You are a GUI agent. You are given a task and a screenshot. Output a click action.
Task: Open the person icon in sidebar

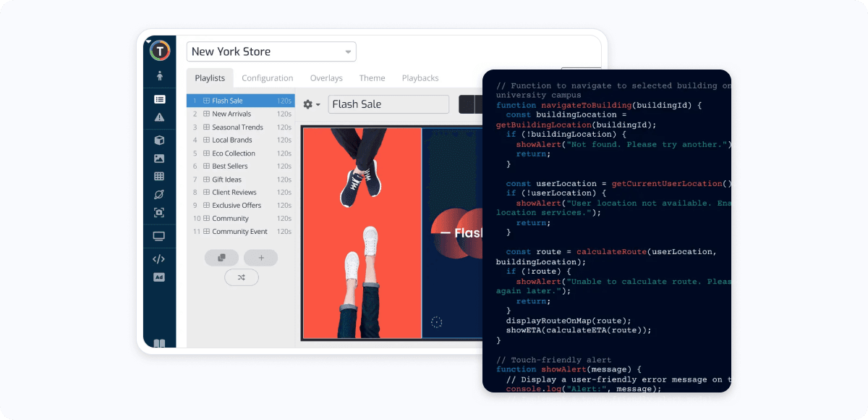159,75
